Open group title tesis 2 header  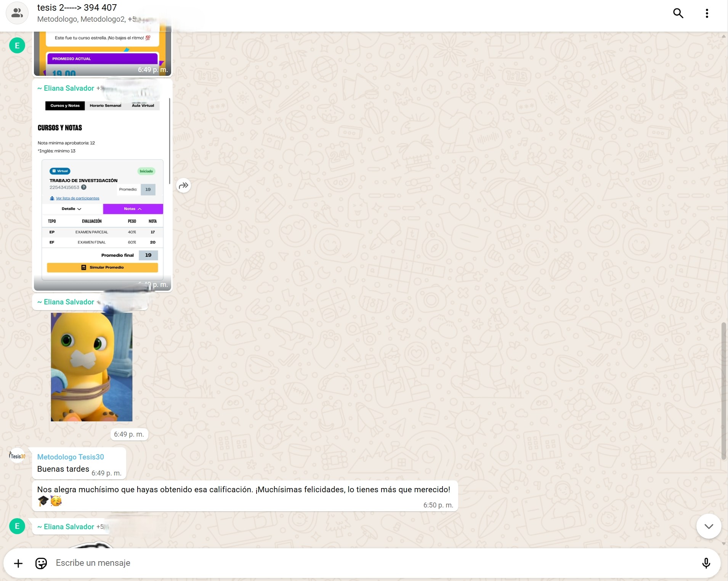77,8
